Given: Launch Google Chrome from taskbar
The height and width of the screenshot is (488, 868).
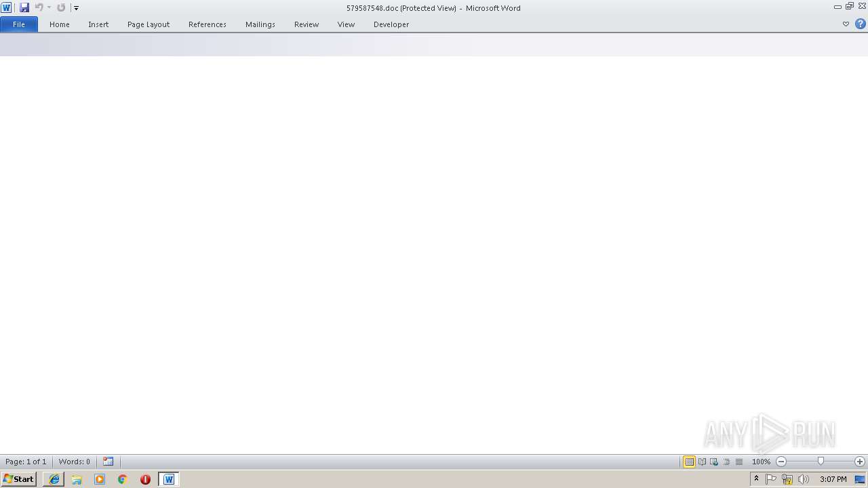Looking at the screenshot, I should (123, 479).
